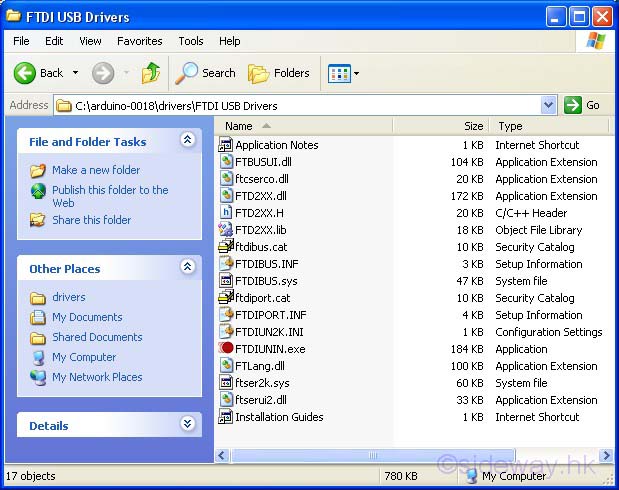Expand the Address bar dropdown
Screen dimensions: 619x490
548,105
